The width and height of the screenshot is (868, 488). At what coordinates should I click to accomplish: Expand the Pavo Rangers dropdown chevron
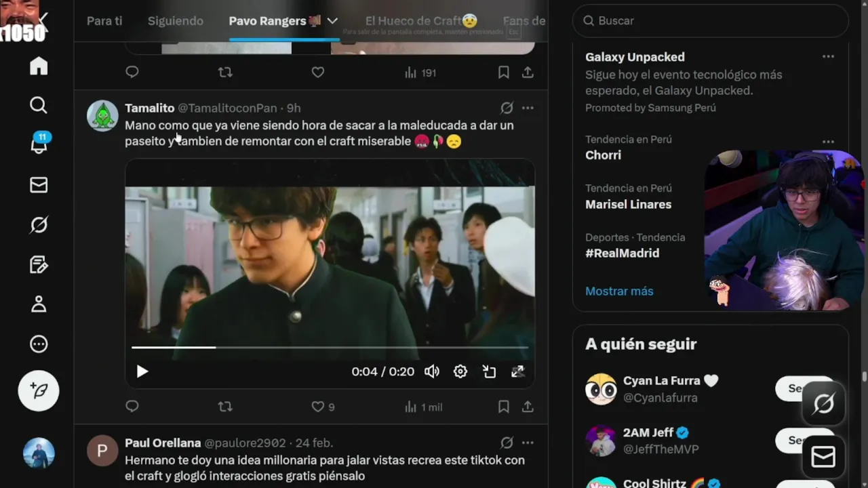(x=332, y=21)
